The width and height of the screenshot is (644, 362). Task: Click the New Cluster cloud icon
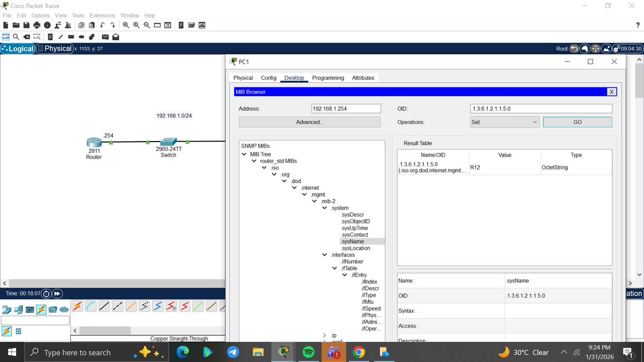(x=584, y=48)
